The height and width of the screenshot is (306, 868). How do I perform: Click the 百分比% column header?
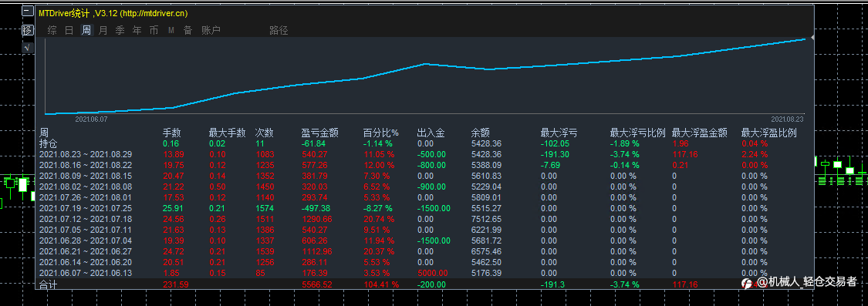[381, 133]
